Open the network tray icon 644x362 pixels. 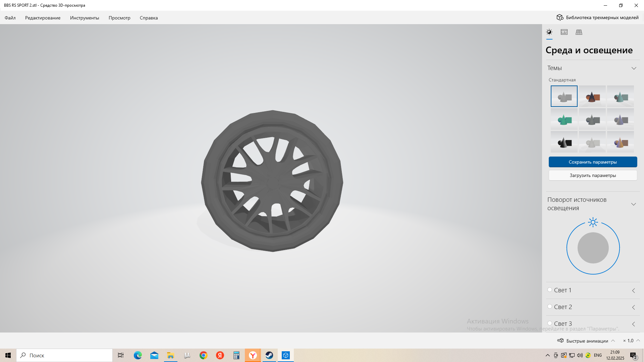(572, 355)
